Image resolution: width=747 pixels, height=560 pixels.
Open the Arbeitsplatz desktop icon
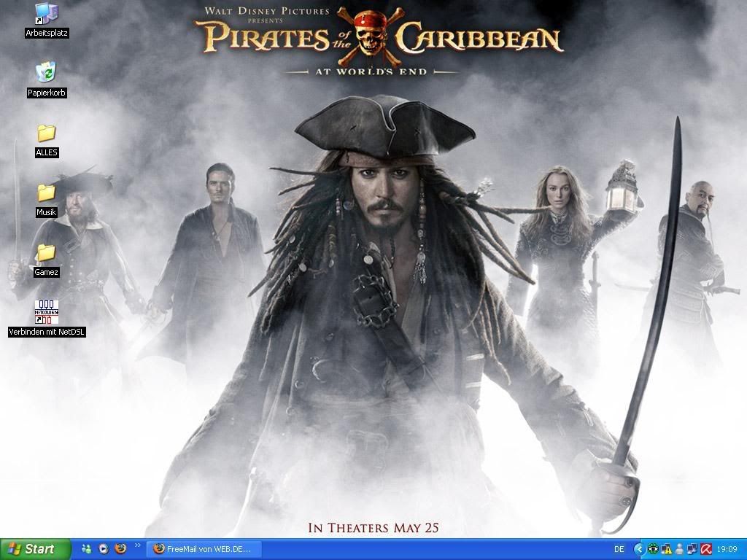[46, 13]
